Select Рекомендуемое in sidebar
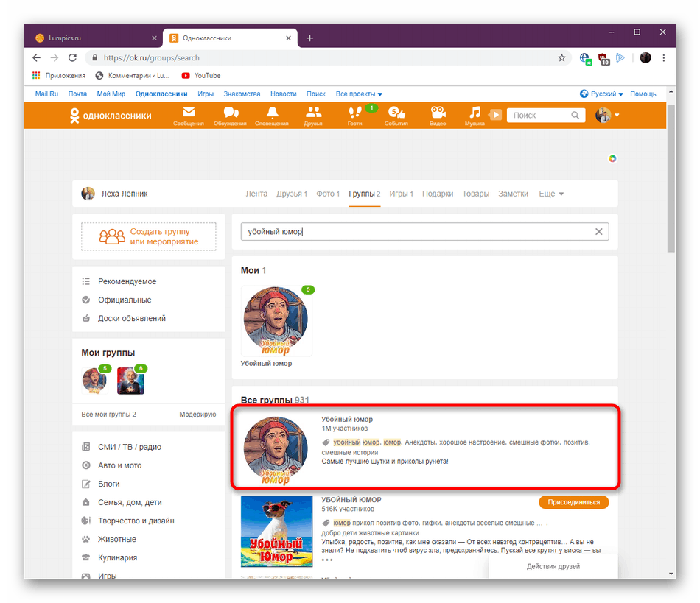The height and width of the screenshot is (603, 700). 127,281
